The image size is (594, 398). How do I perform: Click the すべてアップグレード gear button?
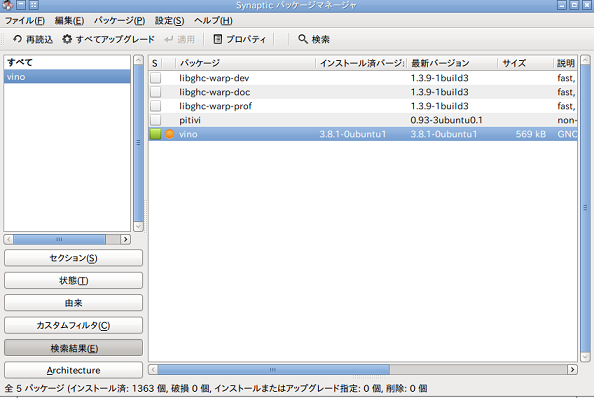point(108,39)
